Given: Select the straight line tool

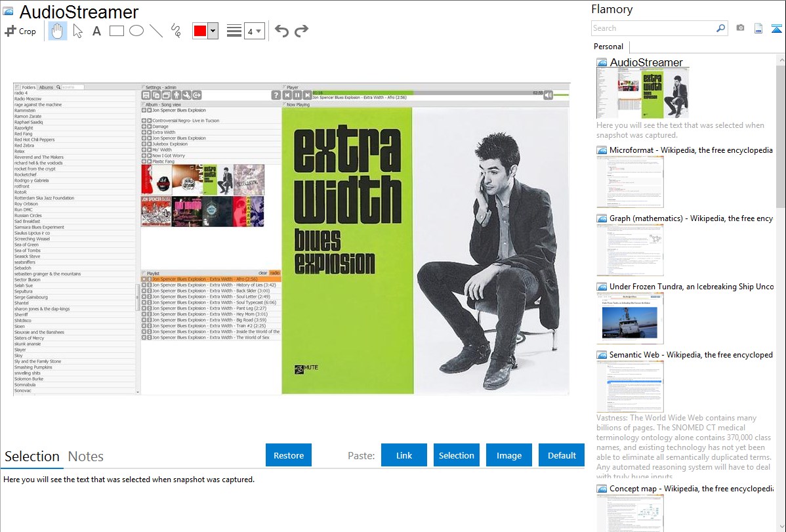Looking at the screenshot, I should pos(156,31).
